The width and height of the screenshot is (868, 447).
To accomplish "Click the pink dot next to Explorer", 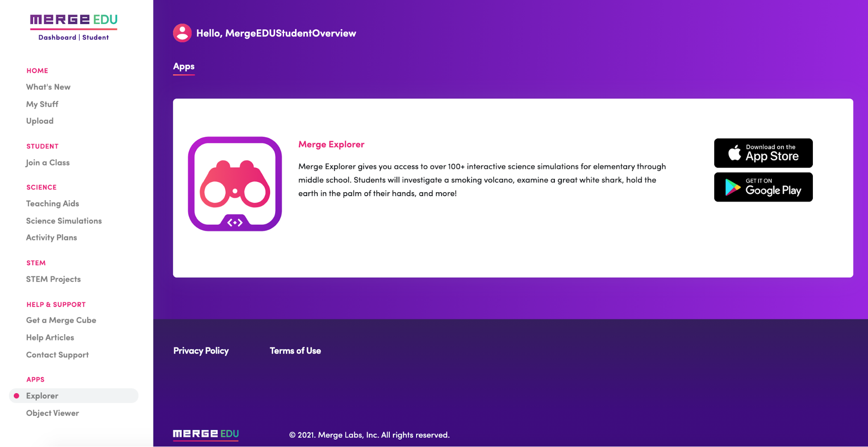I will click(x=17, y=395).
